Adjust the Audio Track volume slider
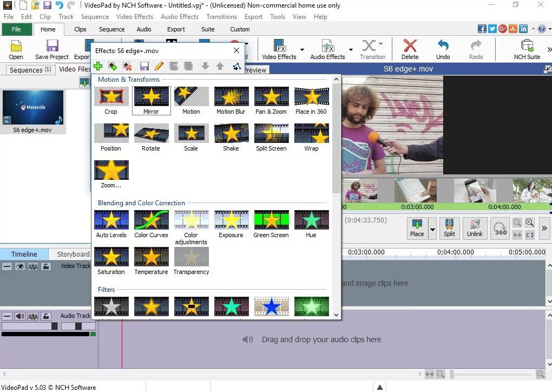Image resolution: width=552 pixels, height=392 pixels. [30, 326]
